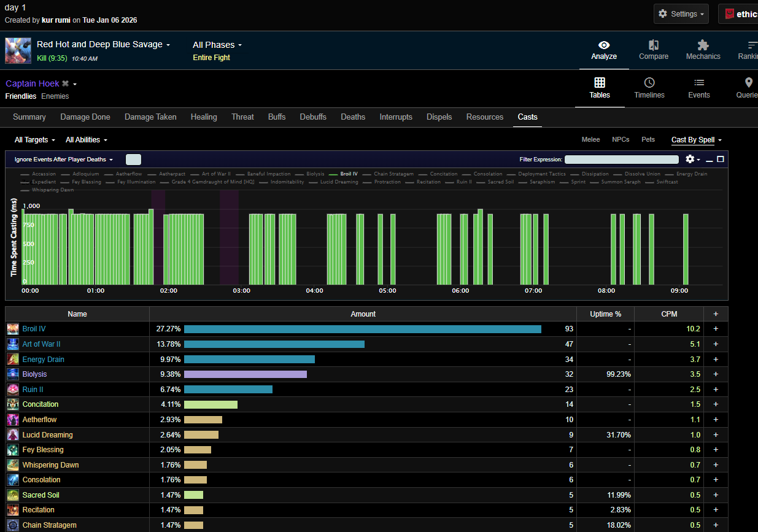Open the Mechanics puzzle icon
This screenshot has height=532, width=758.
pyautogui.click(x=703, y=45)
